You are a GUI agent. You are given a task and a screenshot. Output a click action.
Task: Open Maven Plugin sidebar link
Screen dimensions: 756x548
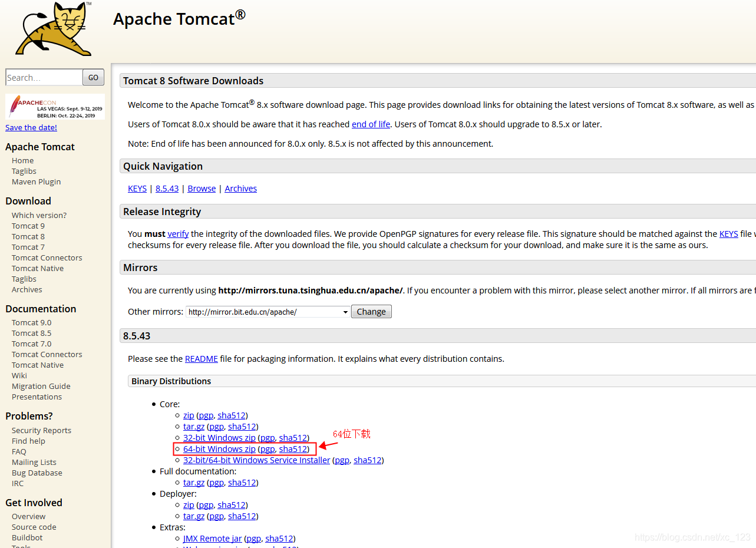pos(36,182)
